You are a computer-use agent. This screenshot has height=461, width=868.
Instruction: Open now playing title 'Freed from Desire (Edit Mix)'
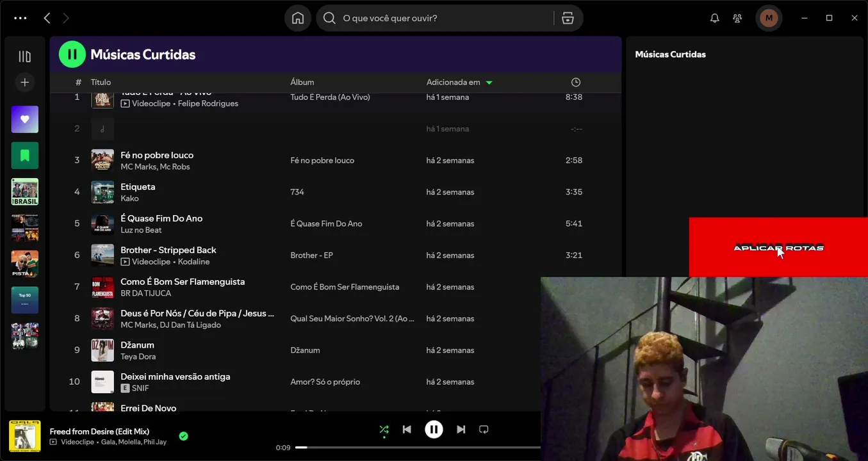(x=99, y=431)
